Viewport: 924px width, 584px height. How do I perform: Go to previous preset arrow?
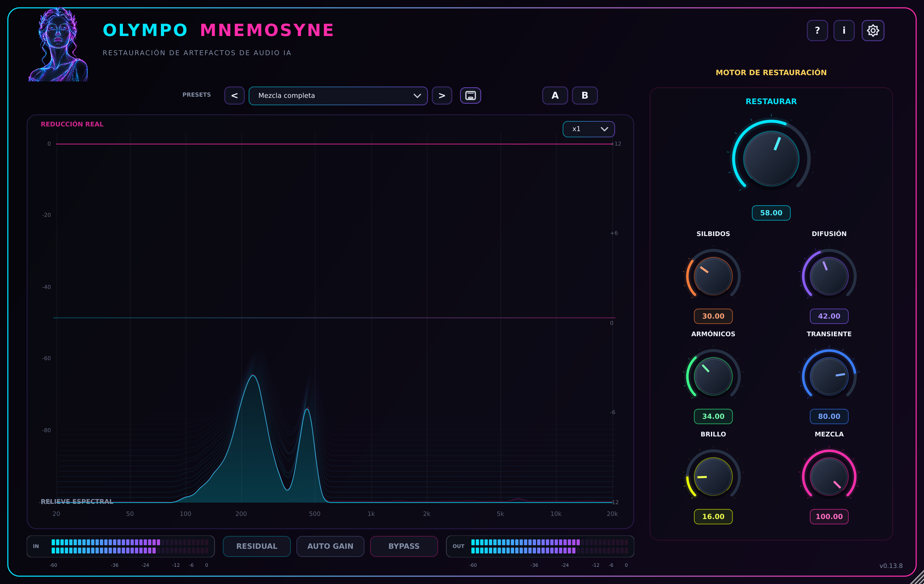coord(235,96)
